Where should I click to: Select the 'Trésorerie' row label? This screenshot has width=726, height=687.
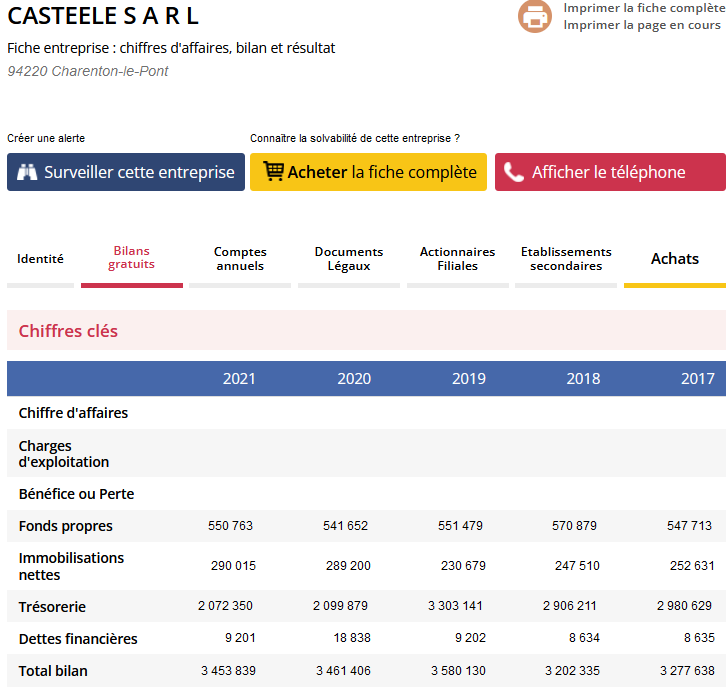pos(52,607)
